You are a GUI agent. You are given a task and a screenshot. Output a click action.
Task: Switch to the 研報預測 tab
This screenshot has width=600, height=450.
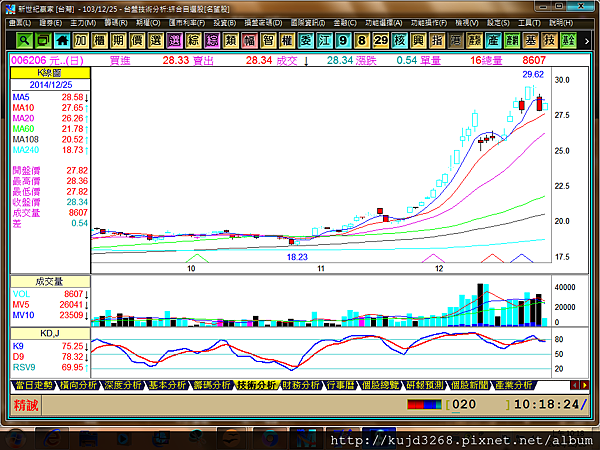coord(425,385)
